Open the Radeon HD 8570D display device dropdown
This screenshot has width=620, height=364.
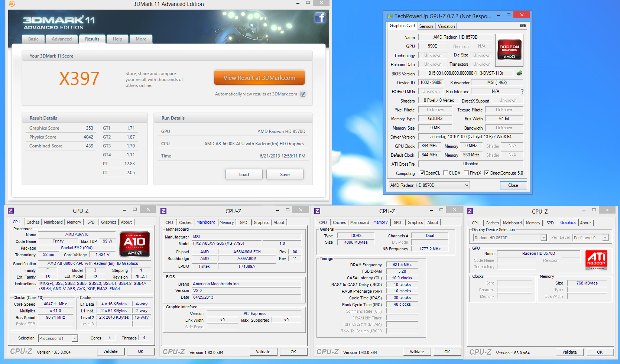click(x=510, y=238)
